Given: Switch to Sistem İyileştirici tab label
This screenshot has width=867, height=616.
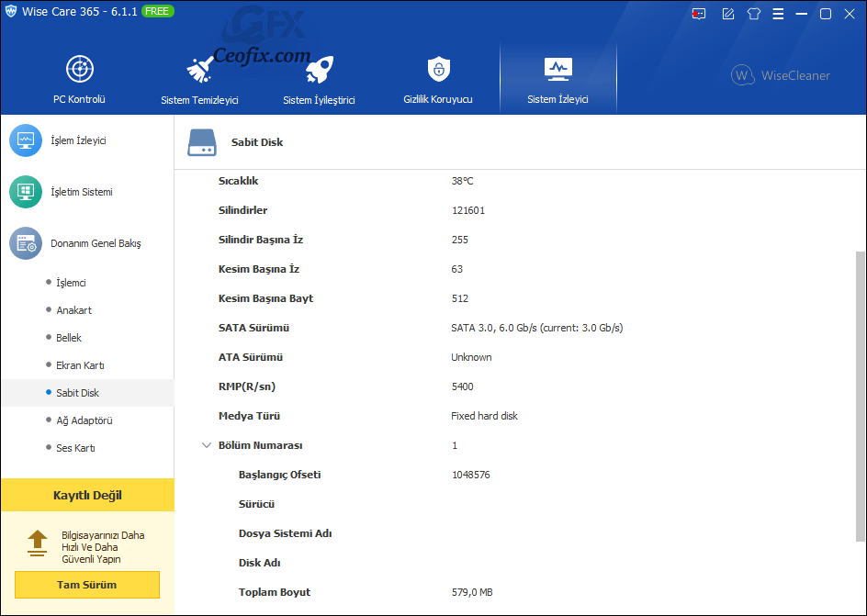Looking at the screenshot, I should click(319, 100).
